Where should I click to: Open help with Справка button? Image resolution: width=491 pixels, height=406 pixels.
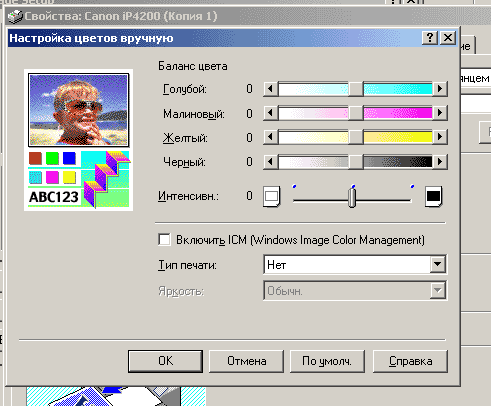coord(410,361)
